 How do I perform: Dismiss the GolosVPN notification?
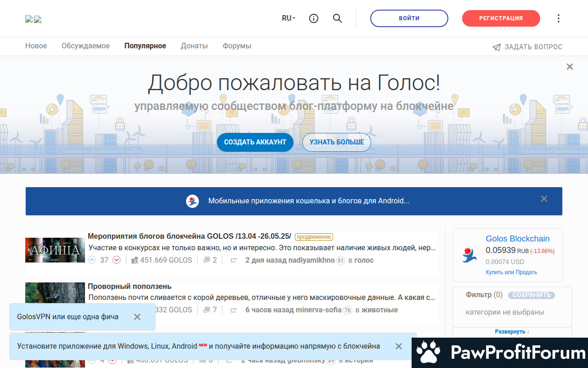[x=137, y=317]
